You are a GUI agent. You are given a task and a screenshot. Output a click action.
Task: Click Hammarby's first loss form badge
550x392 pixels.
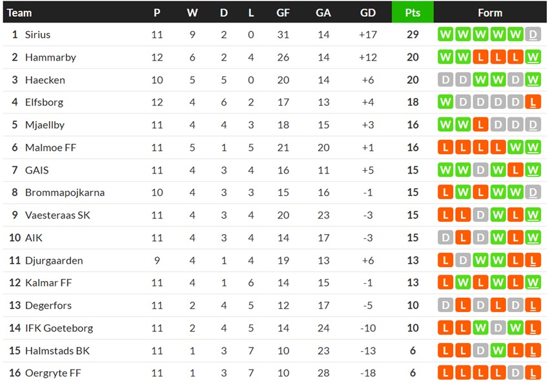(480, 57)
